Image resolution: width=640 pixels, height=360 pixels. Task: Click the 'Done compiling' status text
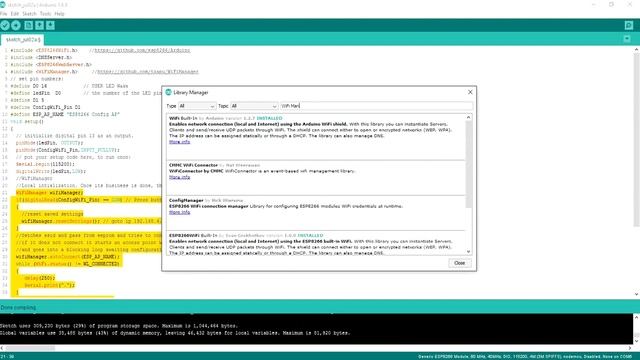point(18,307)
